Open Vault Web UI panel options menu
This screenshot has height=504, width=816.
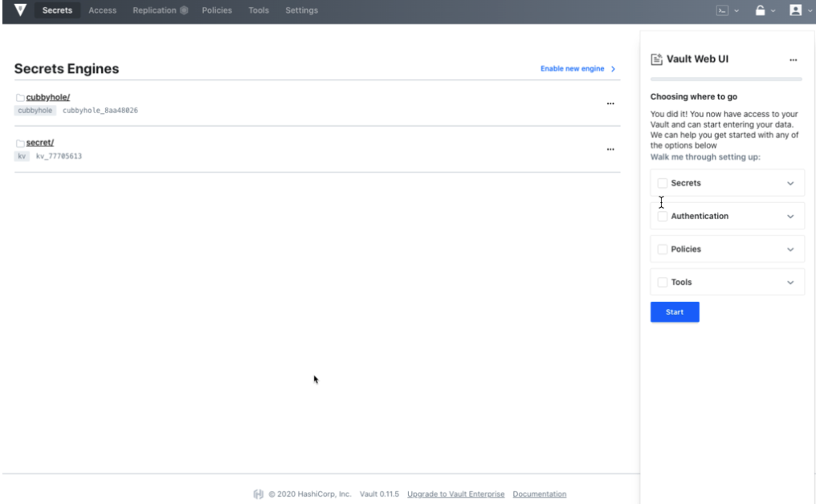793,60
